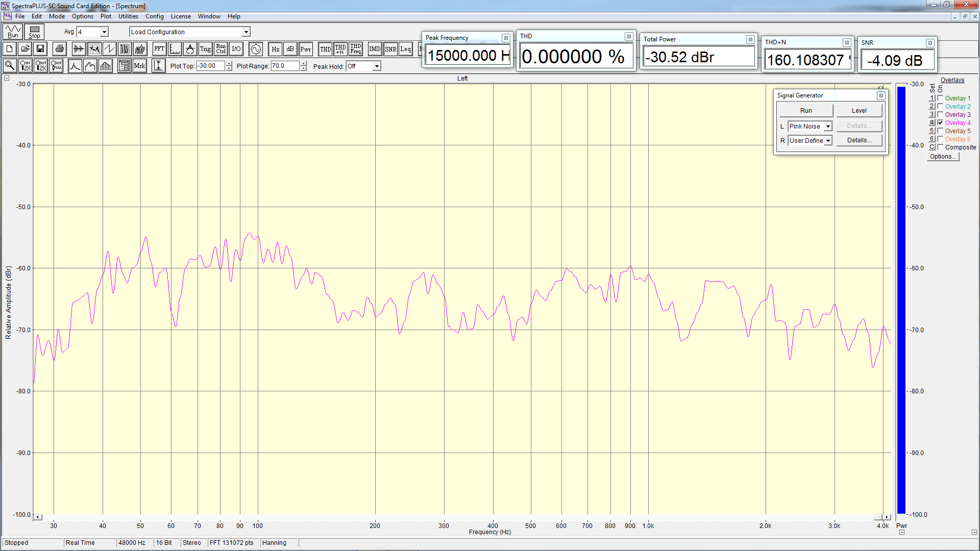
Task: Click the Plot Range value field
Action: 285,66
